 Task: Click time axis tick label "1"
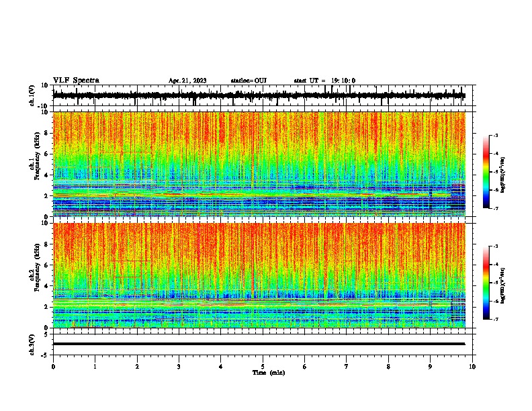95,367
